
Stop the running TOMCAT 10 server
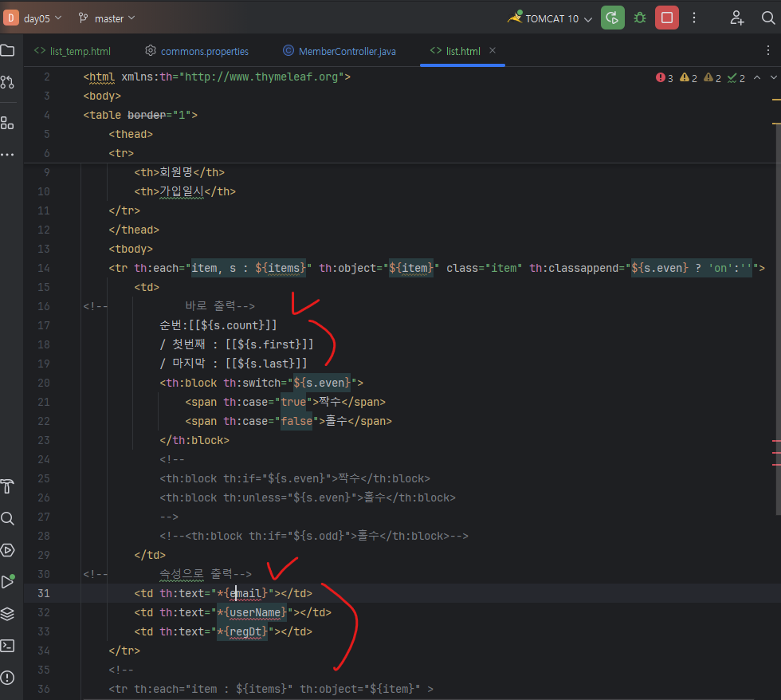tap(667, 18)
